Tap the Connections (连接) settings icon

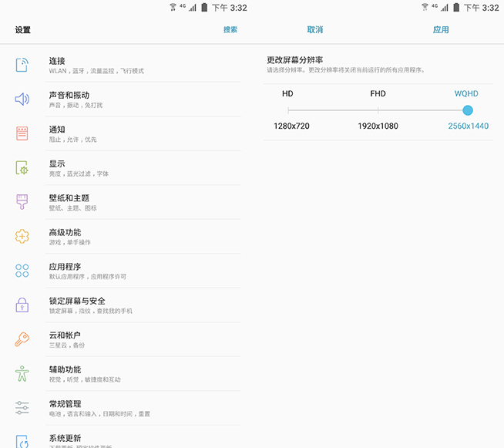[x=22, y=65]
